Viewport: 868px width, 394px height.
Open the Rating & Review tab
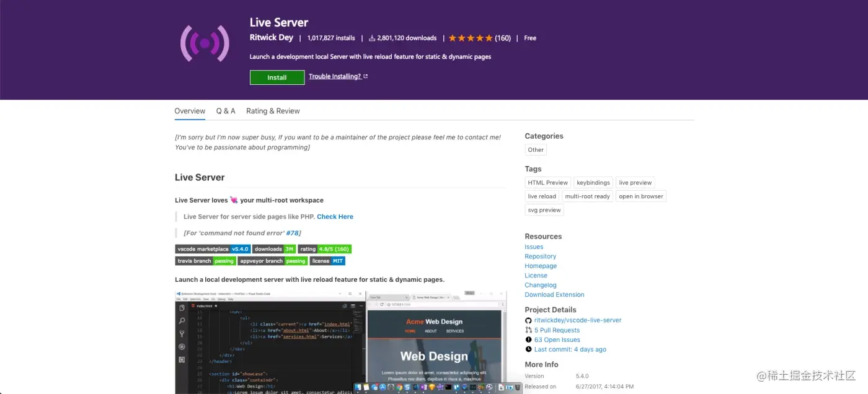[273, 111]
